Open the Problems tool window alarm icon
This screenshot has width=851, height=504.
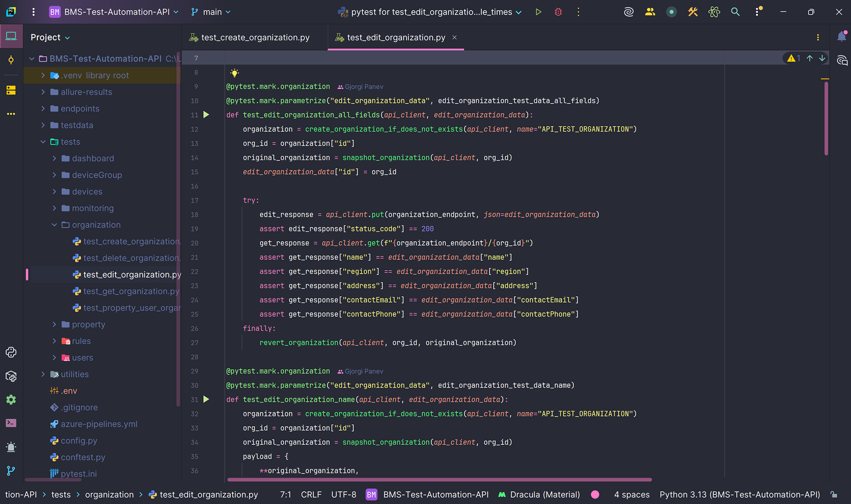pos(11,447)
